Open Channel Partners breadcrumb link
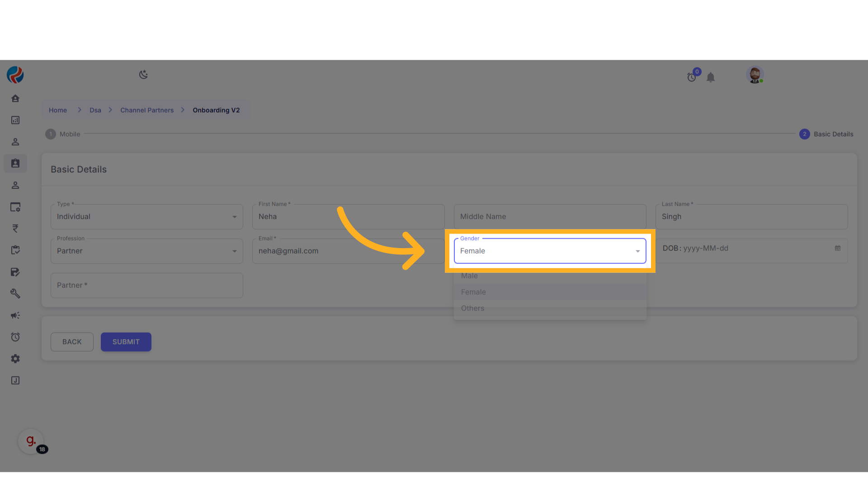The image size is (868, 488). [147, 110]
